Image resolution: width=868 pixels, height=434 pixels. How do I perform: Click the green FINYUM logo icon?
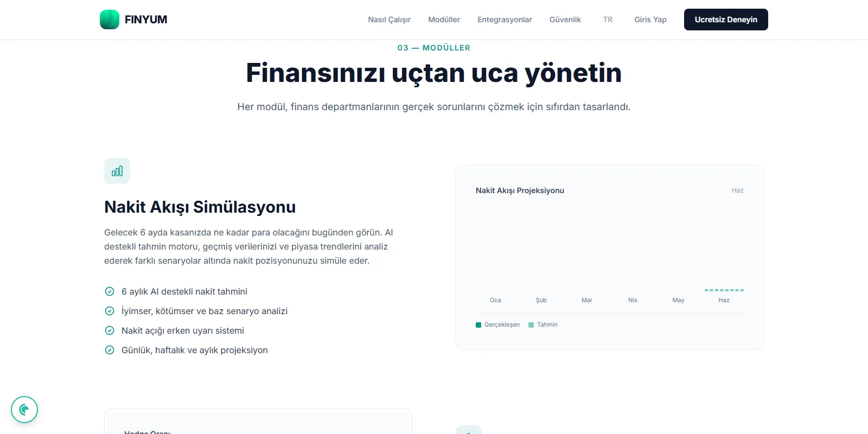pos(110,20)
